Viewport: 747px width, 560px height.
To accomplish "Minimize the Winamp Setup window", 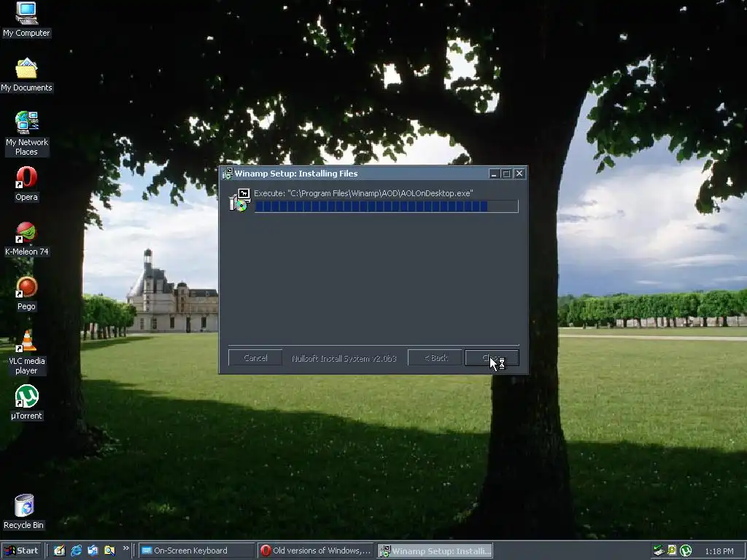I will (494, 174).
